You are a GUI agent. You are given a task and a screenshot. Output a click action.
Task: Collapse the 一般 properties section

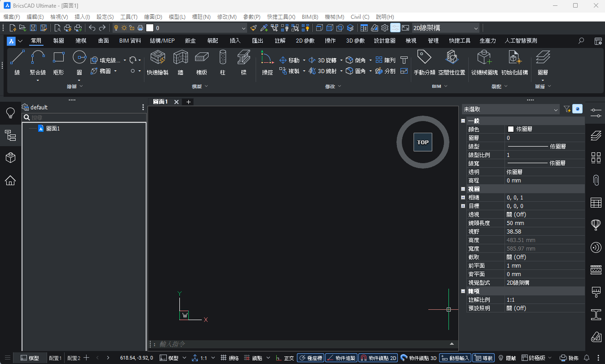point(463,121)
